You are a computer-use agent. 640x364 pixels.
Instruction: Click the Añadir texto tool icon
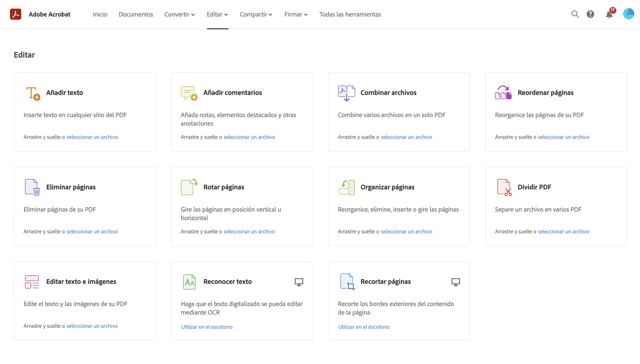[x=33, y=93]
